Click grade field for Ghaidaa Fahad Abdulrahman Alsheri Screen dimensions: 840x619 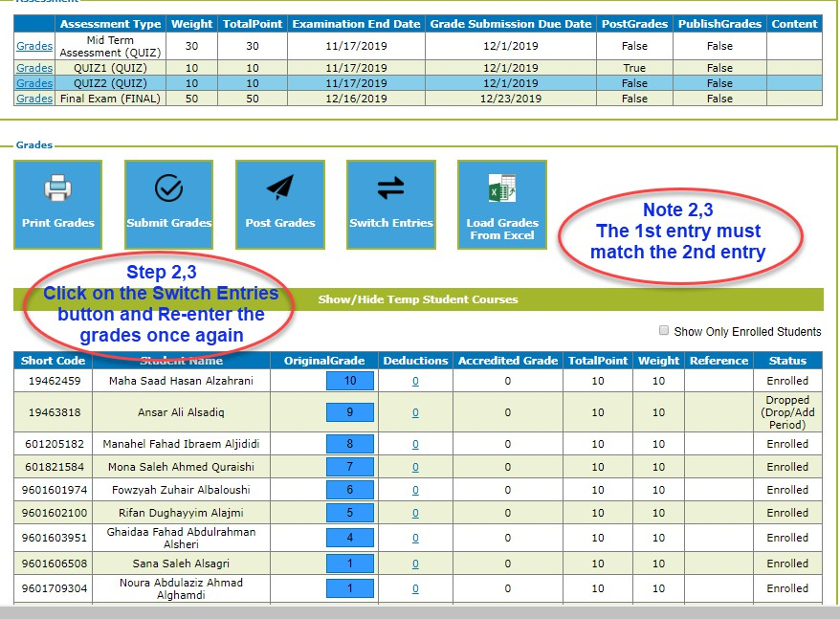pyautogui.click(x=350, y=538)
